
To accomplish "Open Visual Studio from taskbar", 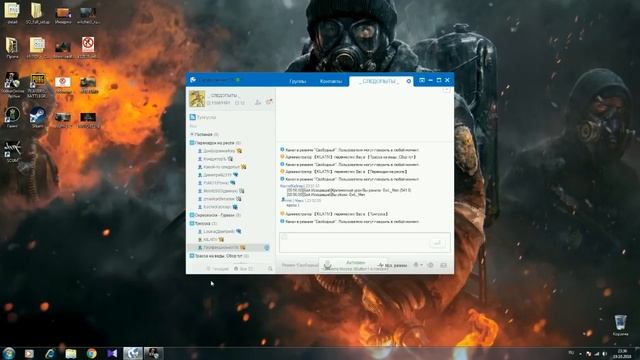I will [x=112, y=353].
